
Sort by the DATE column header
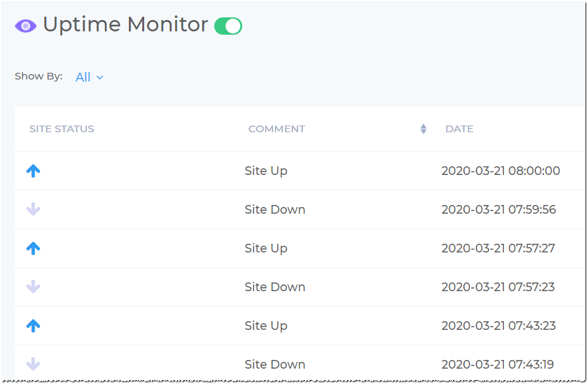pyautogui.click(x=459, y=129)
